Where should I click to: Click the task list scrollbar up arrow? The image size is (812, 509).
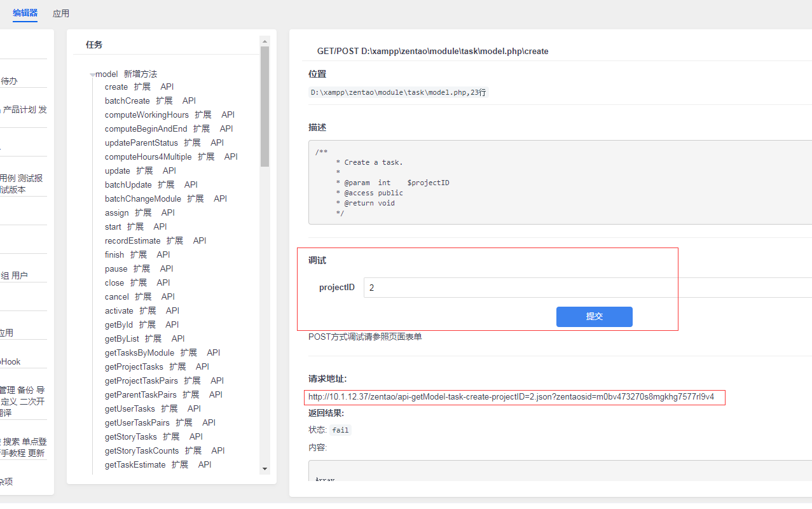[x=265, y=41]
